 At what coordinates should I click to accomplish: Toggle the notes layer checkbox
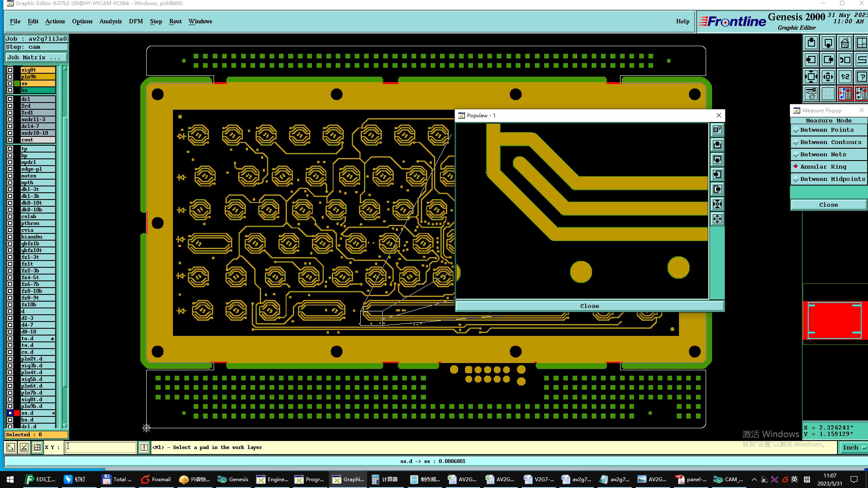[10, 176]
